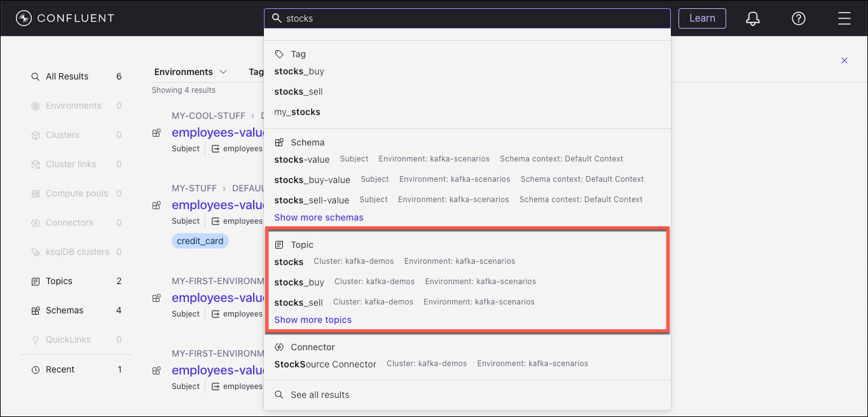Click the Learn button
Screen dimensions: 868x417
(x=702, y=18)
